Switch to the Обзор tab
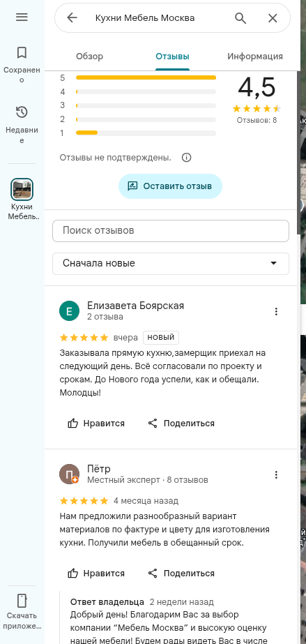This screenshot has width=306, height=644. point(90,57)
